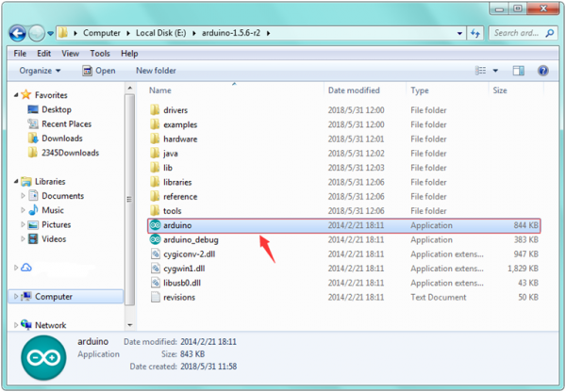This screenshot has width=566, height=392.
Task: Click the navigation pane scroll up arrow
Action: point(130,88)
